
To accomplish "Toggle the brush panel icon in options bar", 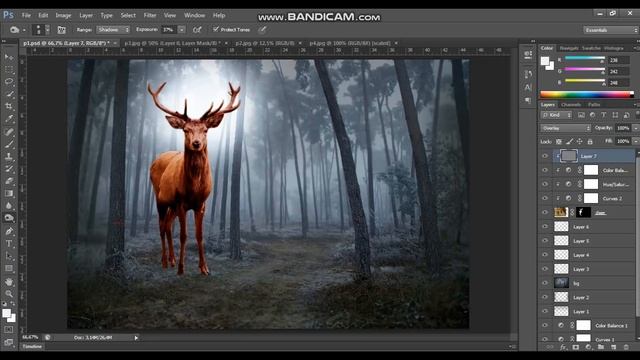I will pyautogui.click(x=62, y=30).
